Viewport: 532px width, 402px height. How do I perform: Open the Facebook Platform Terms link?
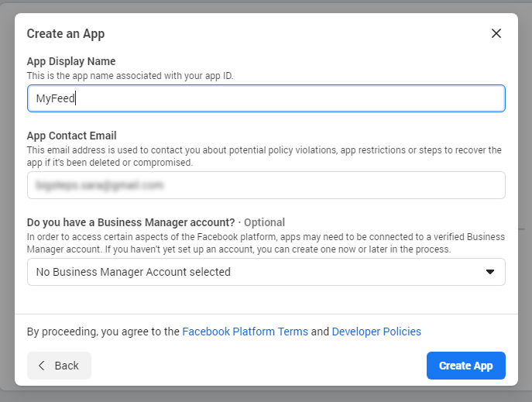coord(245,332)
